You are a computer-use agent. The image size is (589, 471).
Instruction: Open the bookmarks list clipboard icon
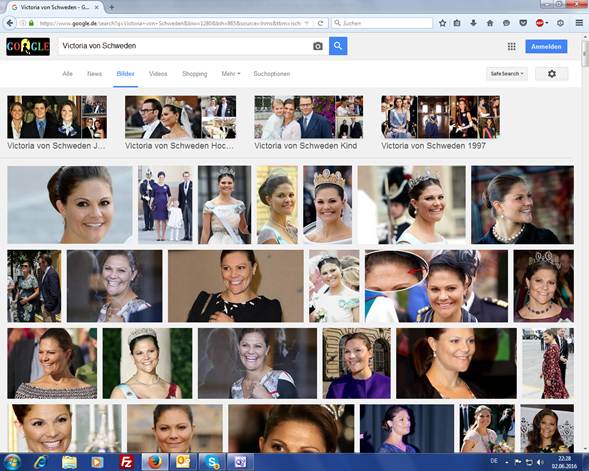point(457,23)
